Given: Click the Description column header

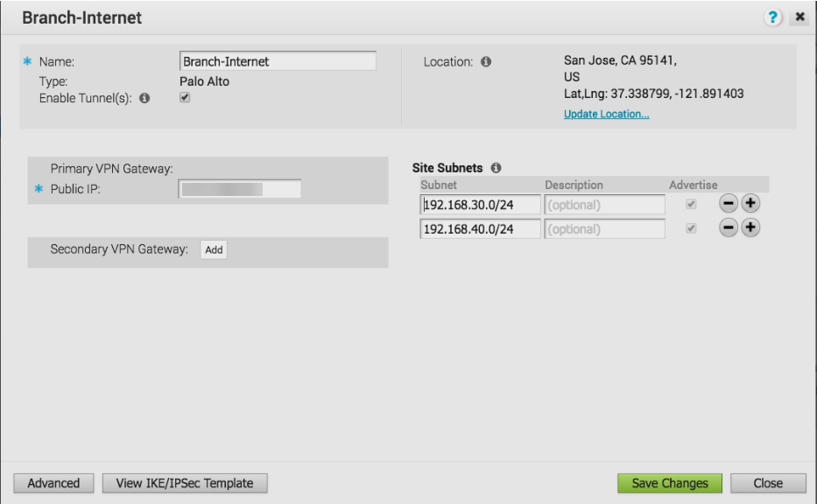Looking at the screenshot, I should (574, 185).
